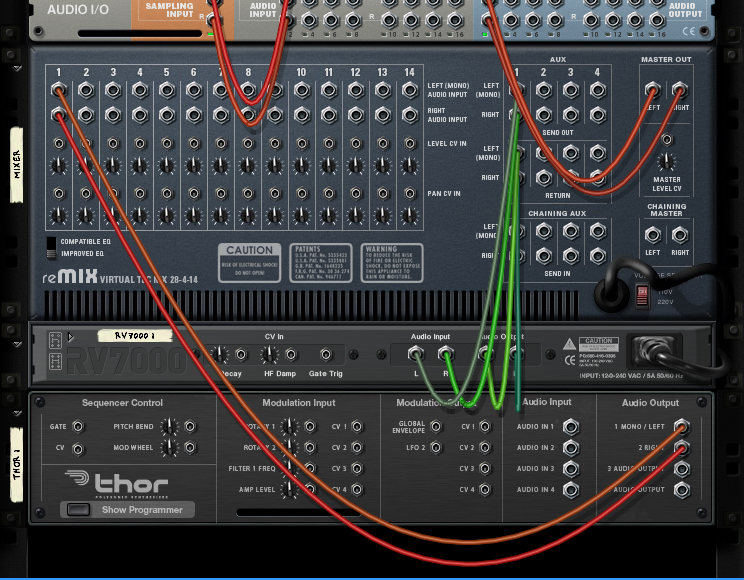Click channel 10 Pan CV In jack
This screenshot has width=744, height=580.
pyautogui.click(x=302, y=194)
